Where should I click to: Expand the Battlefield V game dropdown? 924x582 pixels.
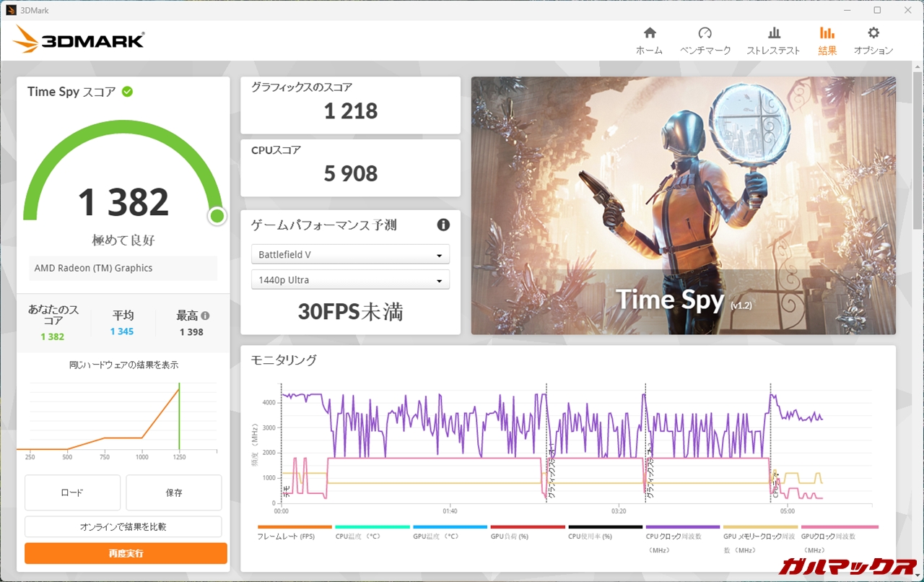[x=350, y=254]
